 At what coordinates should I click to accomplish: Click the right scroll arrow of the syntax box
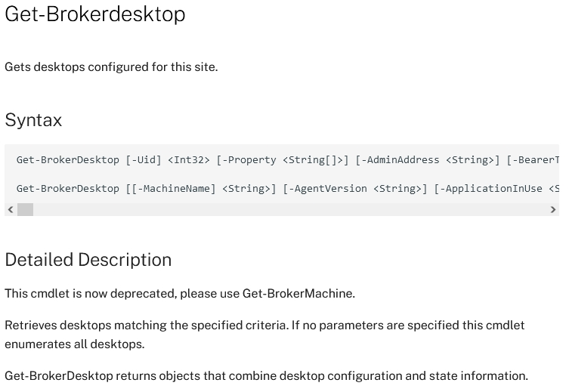point(553,210)
